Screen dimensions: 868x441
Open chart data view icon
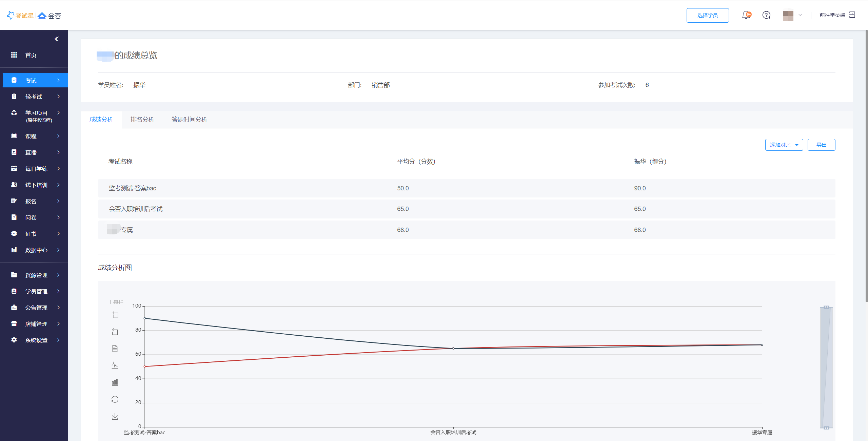coord(115,349)
